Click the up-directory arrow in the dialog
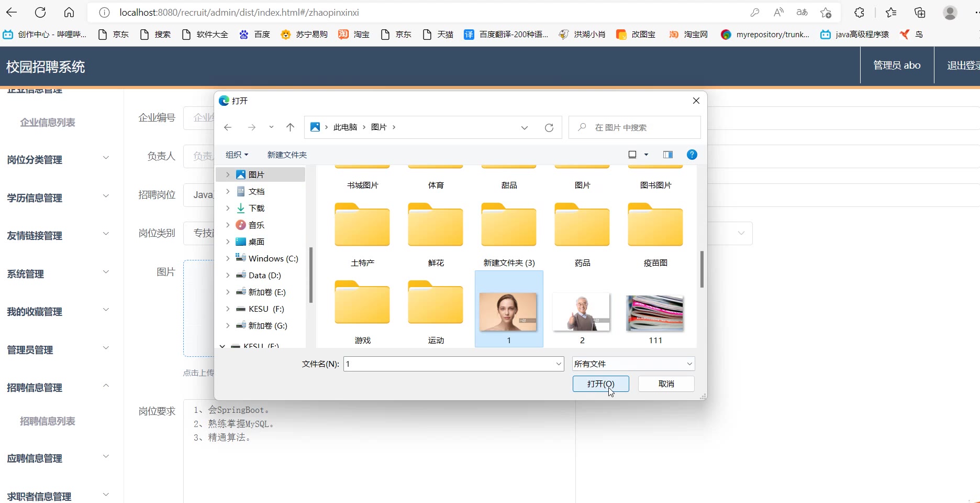The height and width of the screenshot is (503, 980). (290, 127)
